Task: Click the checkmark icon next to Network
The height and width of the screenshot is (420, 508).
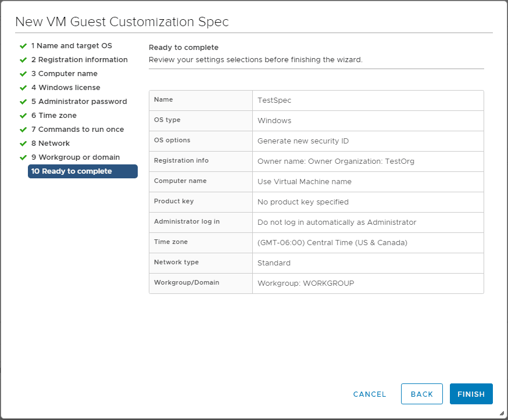Action: point(23,143)
